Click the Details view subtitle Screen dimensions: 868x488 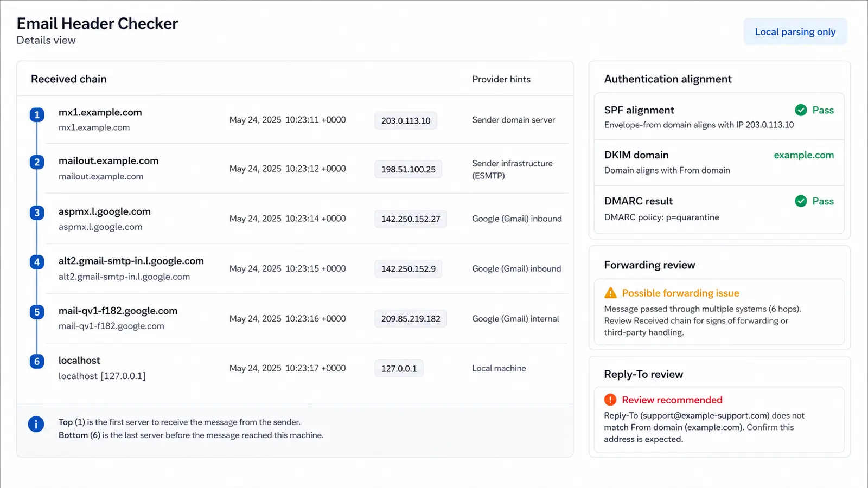(x=46, y=40)
